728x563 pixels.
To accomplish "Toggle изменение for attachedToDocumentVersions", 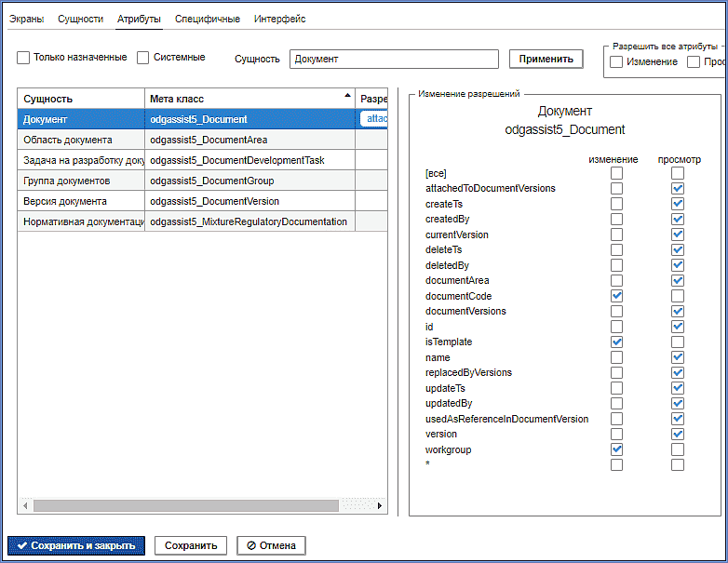I will pos(616,188).
